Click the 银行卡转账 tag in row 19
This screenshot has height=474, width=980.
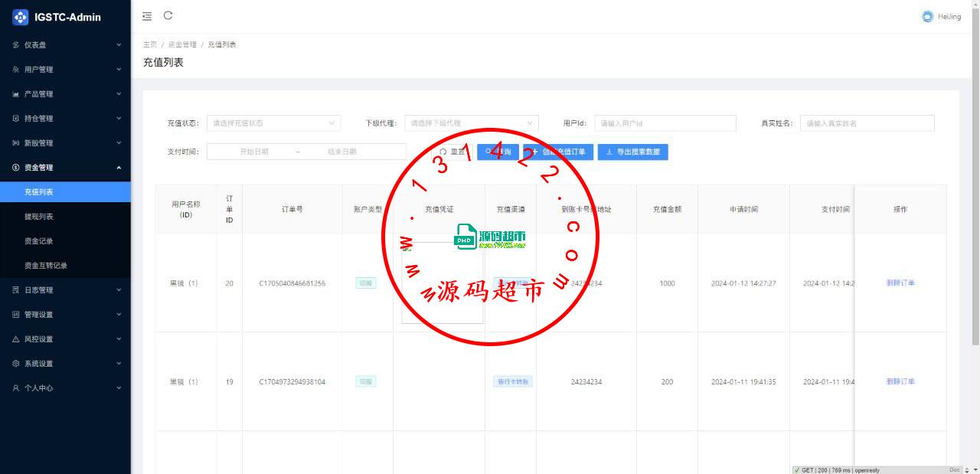(513, 381)
